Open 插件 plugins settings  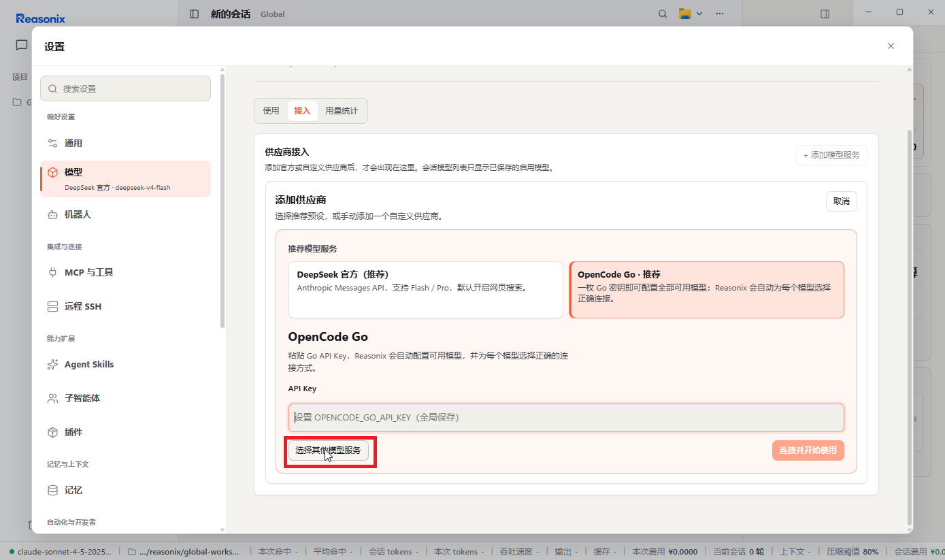(x=125, y=432)
